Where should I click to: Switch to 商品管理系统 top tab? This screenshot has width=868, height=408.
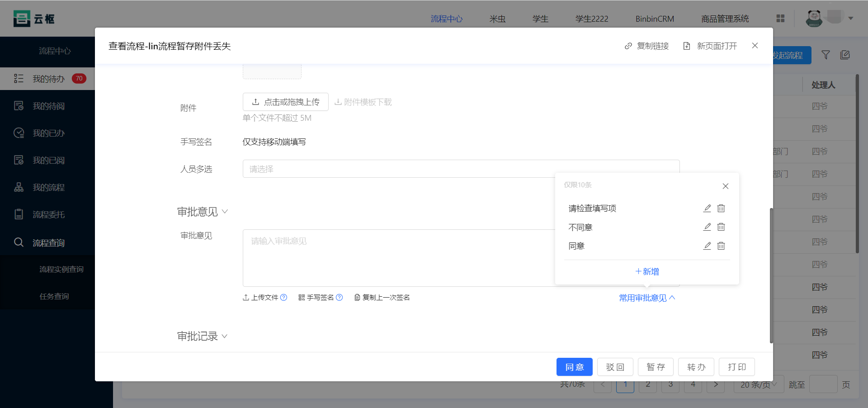pyautogui.click(x=725, y=19)
